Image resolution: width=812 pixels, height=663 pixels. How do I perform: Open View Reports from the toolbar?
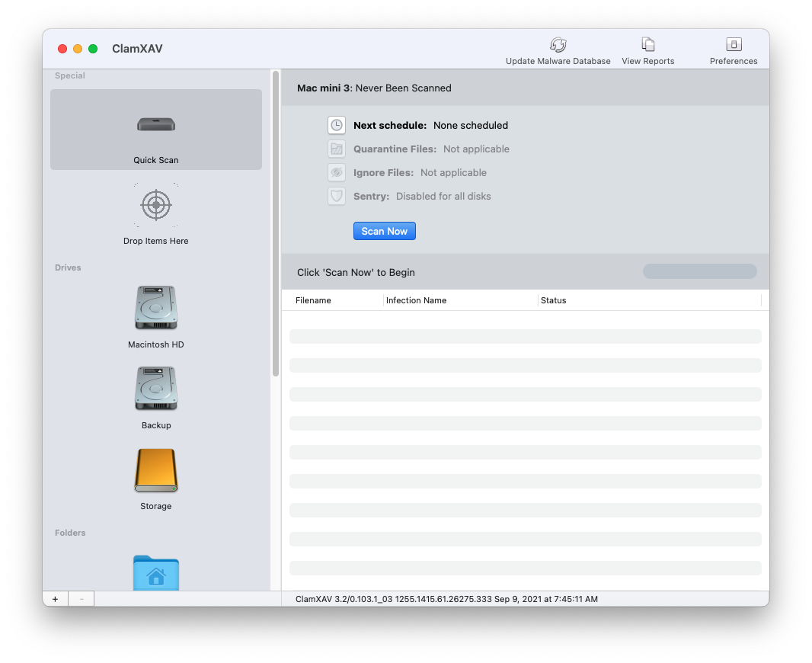[x=647, y=45]
